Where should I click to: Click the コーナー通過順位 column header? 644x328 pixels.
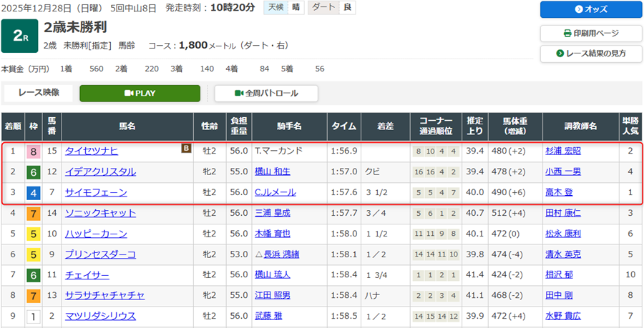436,126
